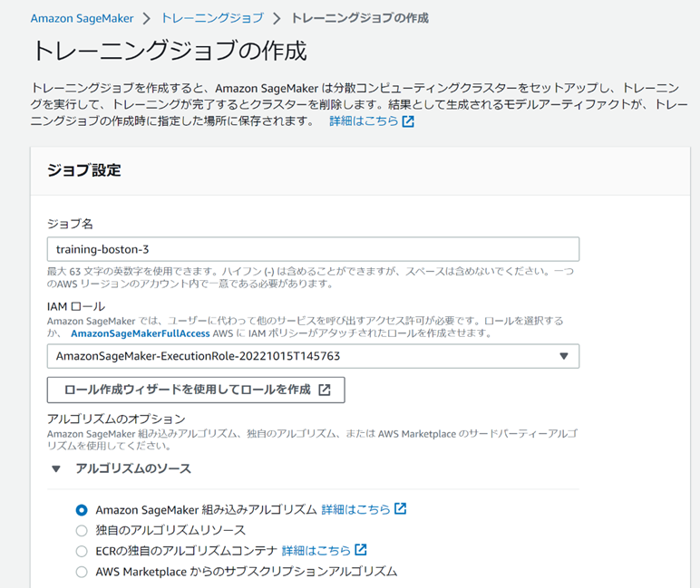Select 独自のアルゴリズムリソース radio button

point(82,530)
